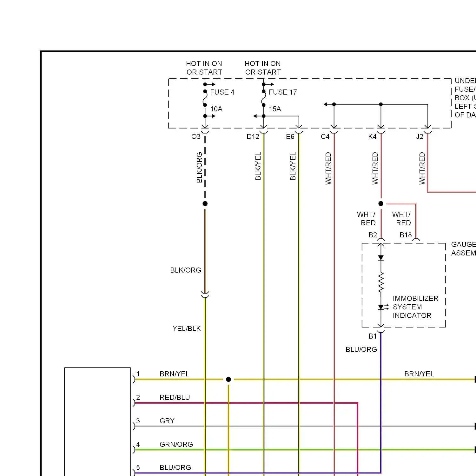This screenshot has width=476, height=476.
Task: Click splice dot on K4 WHT/RED wire
Action: point(381,204)
